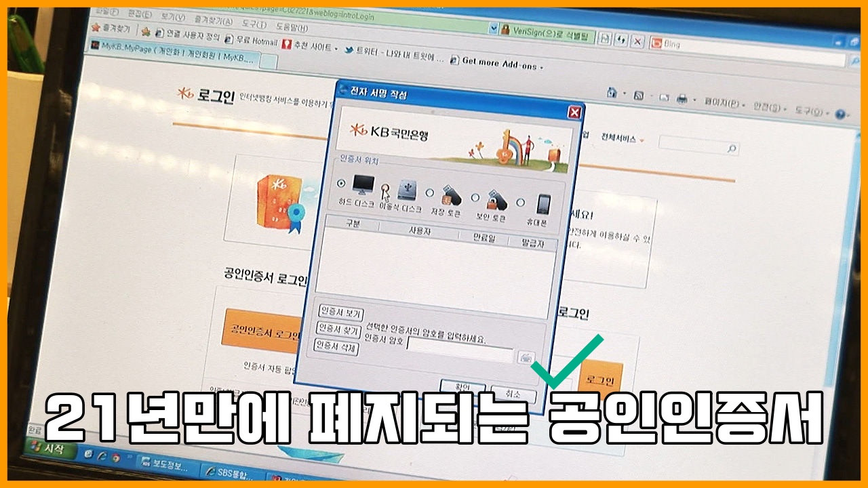Open the 즐겨찾기(A) menu
Screen dimensions: 868x488
coord(214,20)
